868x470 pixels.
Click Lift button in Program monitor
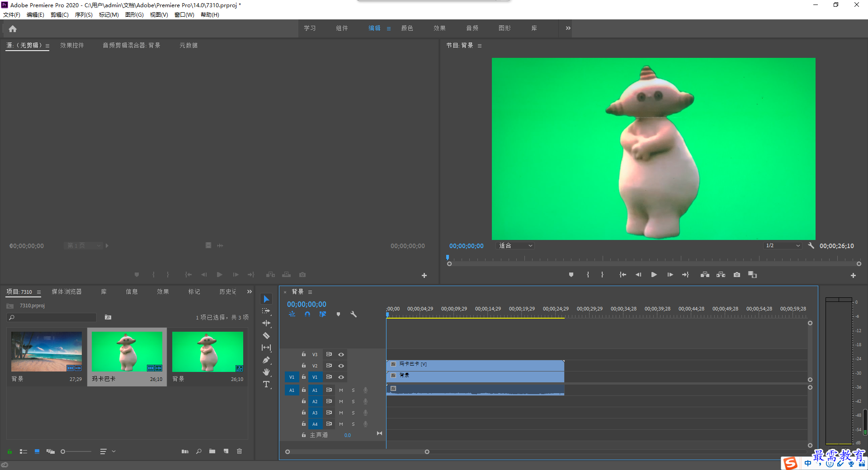[705, 275]
